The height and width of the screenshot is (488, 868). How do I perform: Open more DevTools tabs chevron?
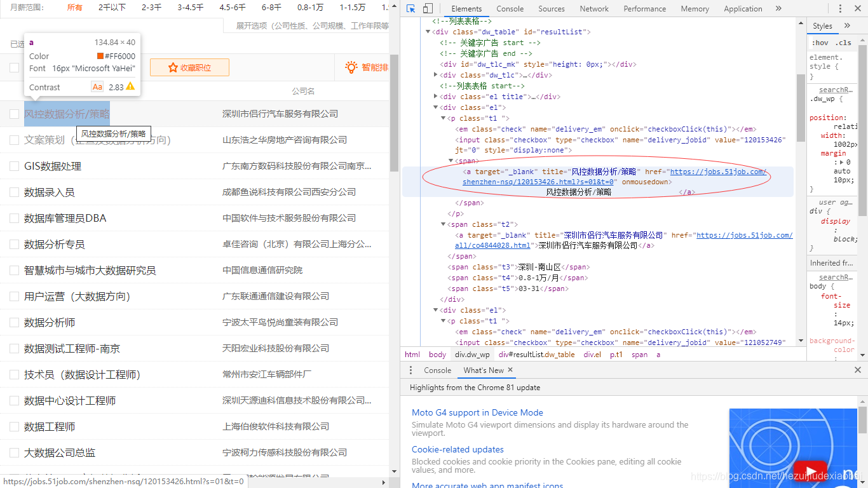[x=778, y=8]
